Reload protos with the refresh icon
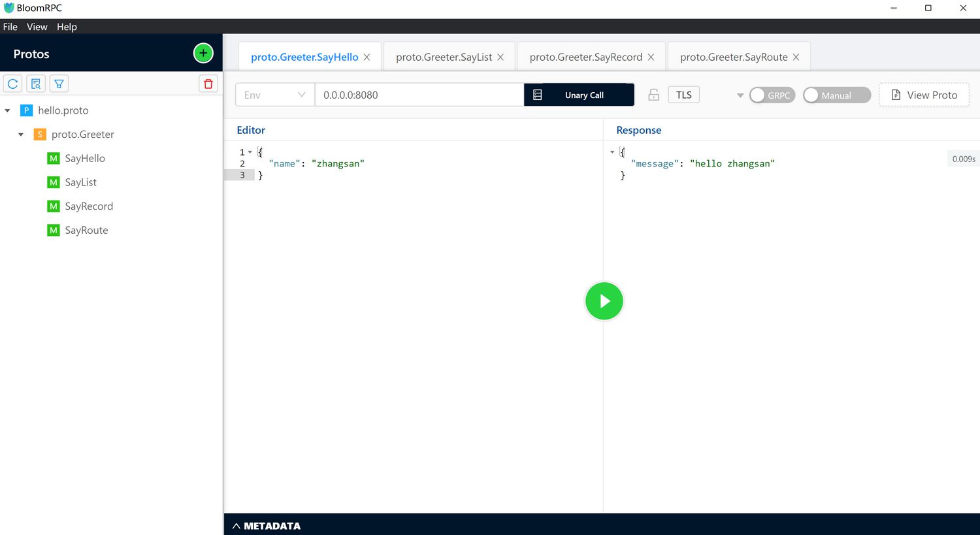This screenshot has height=535, width=980. [x=13, y=84]
